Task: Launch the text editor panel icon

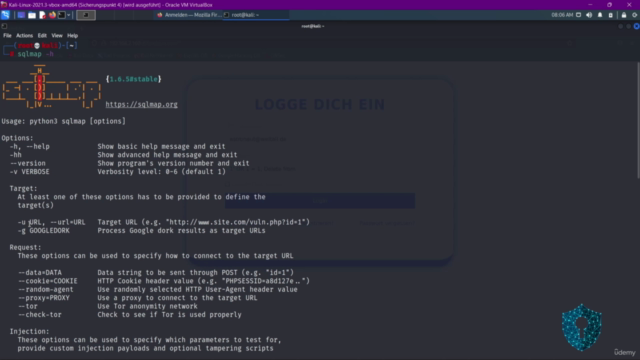Action: point(42,15)
